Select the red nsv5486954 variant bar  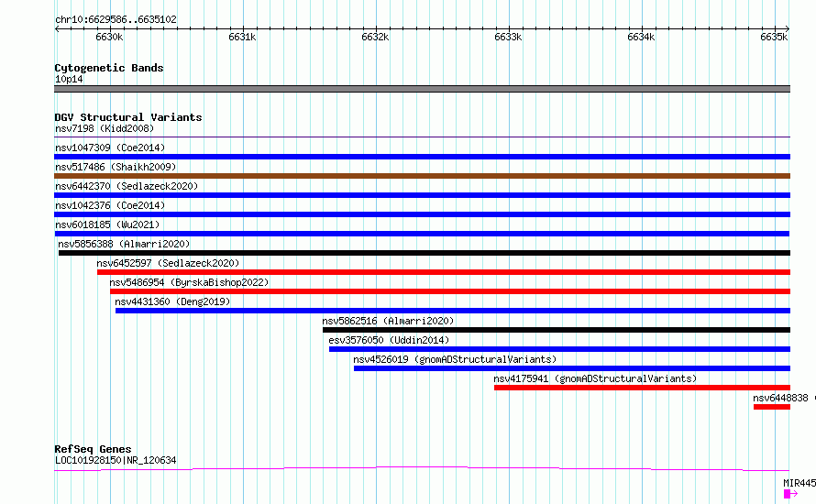coord(450,291)
